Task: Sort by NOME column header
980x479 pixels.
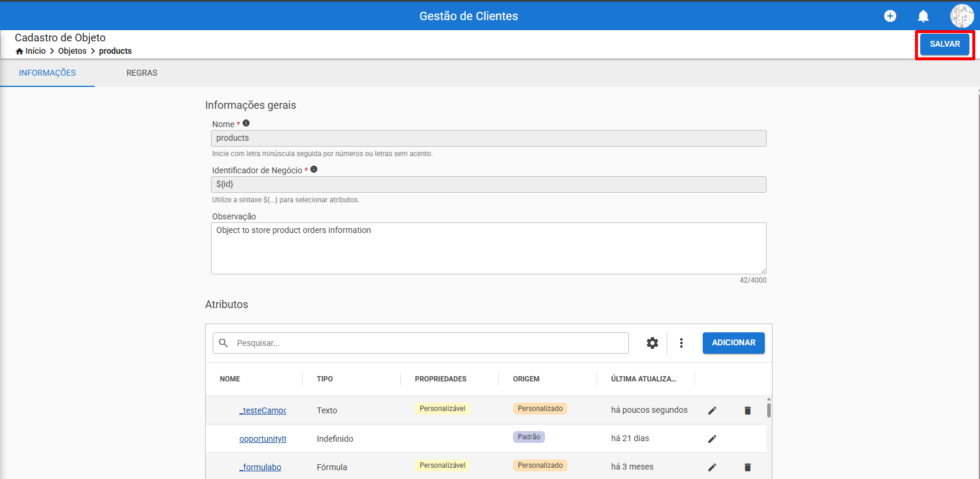Action: click(x=230, y=379)
